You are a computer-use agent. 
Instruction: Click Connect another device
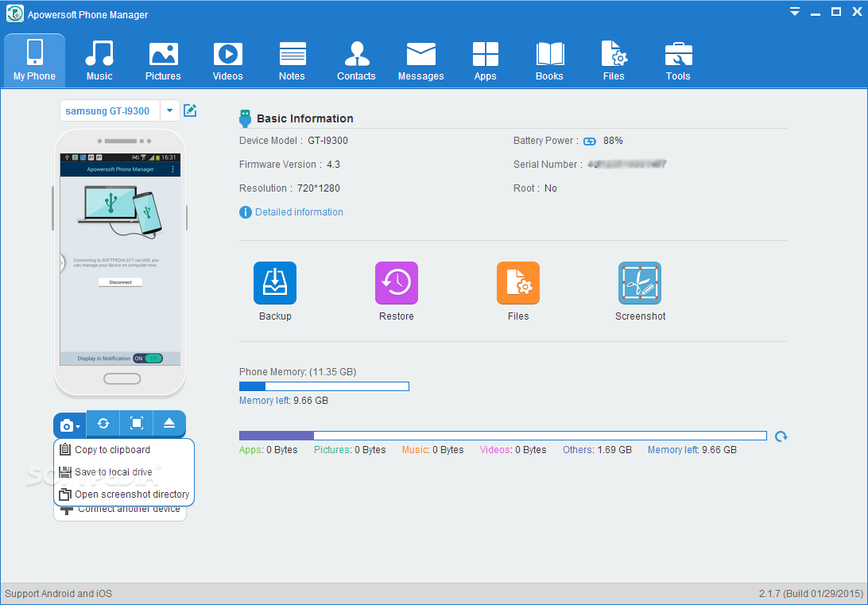click(120, 511)
